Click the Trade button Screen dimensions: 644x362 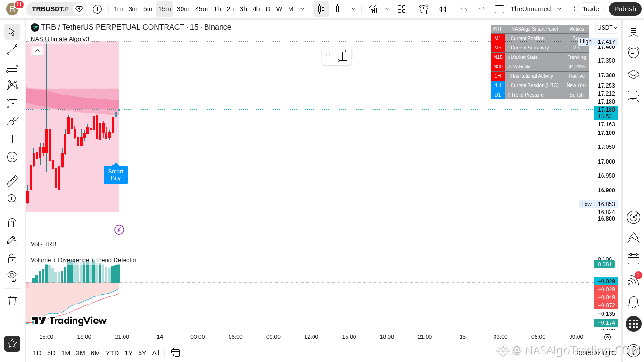[x=590, y=9]
